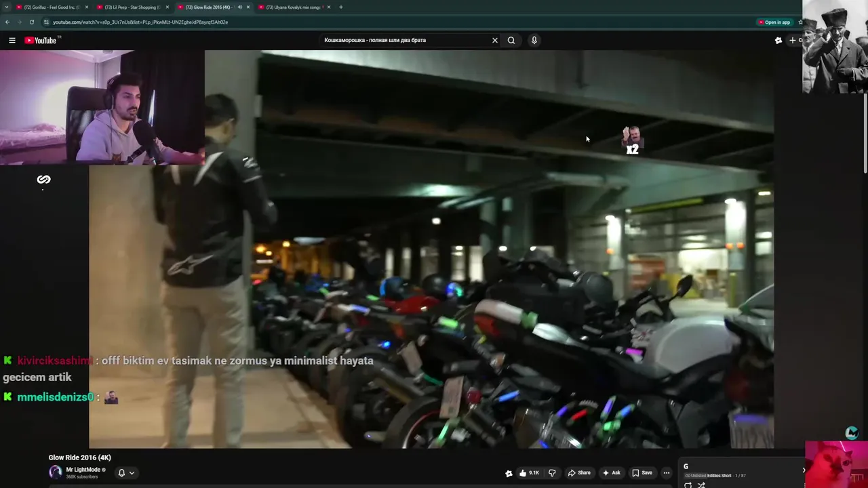Click the x2 emote overlay on video
The width and height of the screenshot is (868, 488).
[x=632, y=140]
